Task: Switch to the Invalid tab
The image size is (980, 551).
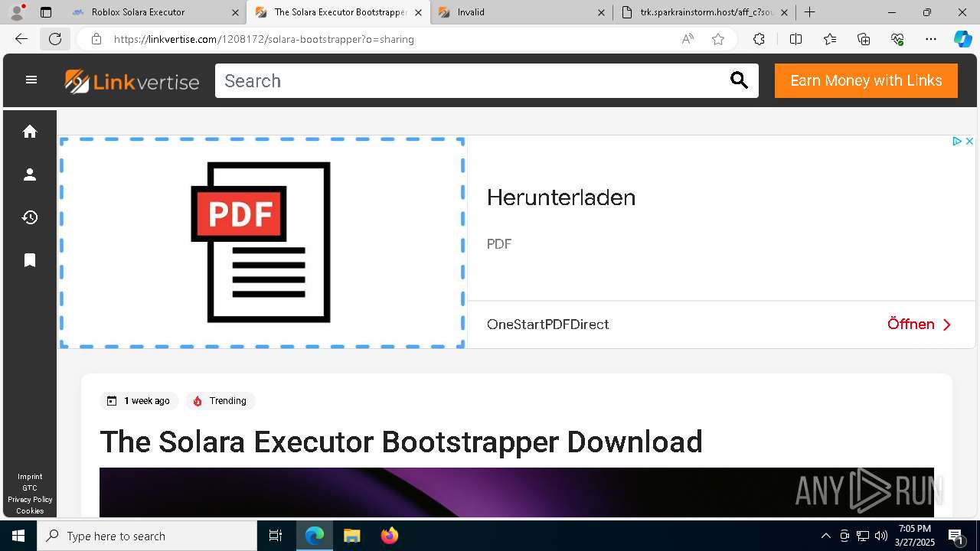Action: [521, 12]
